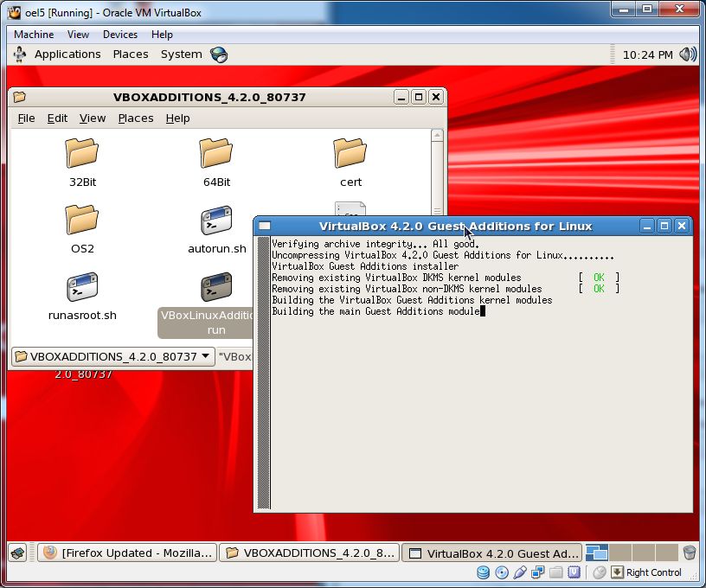Viewport: 706px width, 588px height.
Task: Click the optical CD drive status icon
Action: click(x=502, y=572)
